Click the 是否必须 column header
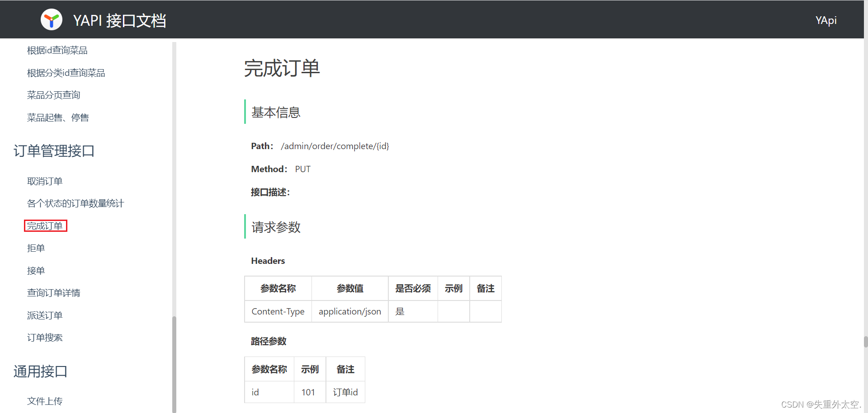The height and width of the screenshot is (413, 868). click(x=413, y=288)
